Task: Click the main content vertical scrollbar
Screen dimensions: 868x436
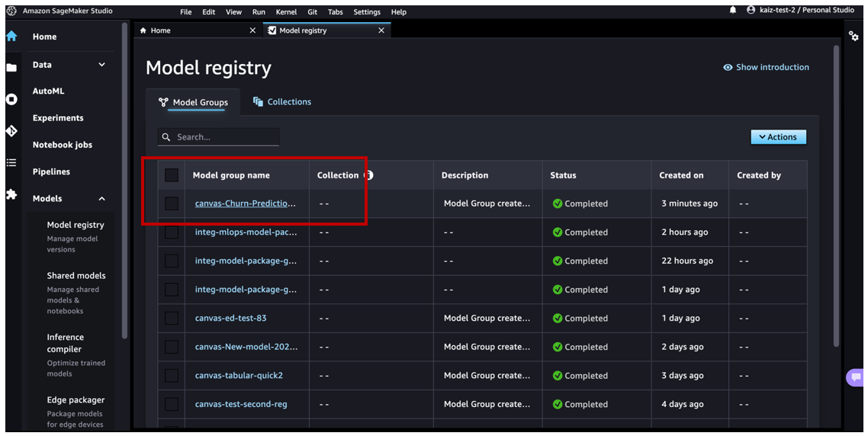Action: 836,197
